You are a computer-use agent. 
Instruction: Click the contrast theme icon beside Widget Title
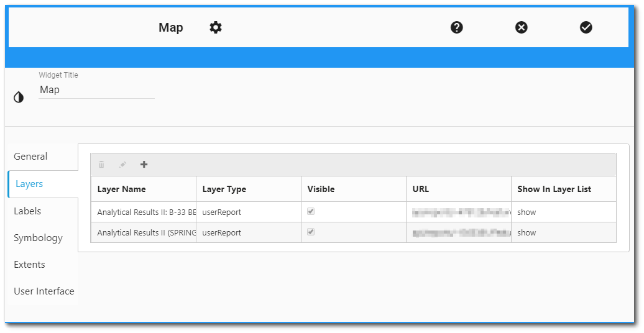pos(19,98)
